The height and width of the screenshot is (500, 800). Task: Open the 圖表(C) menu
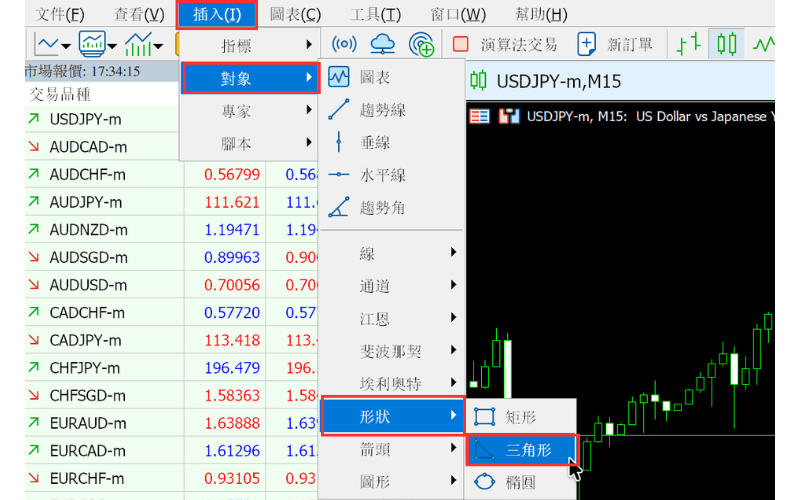(x=295, y=14)
